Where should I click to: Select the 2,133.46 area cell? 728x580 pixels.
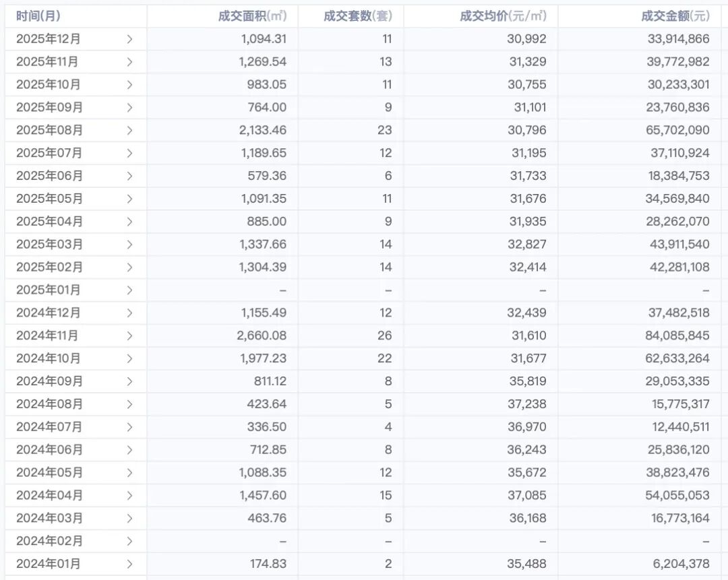coord(263,130)
